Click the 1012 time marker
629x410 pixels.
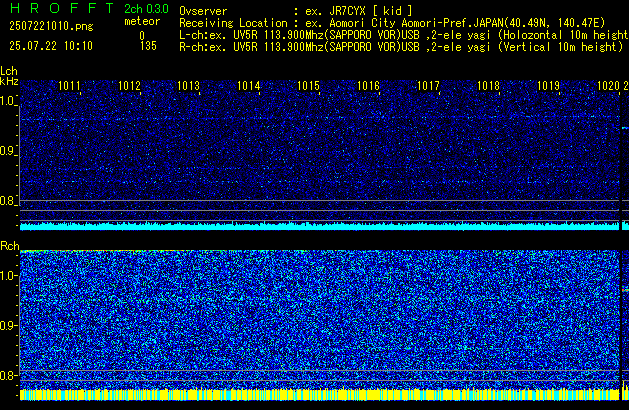click(130, 86)
